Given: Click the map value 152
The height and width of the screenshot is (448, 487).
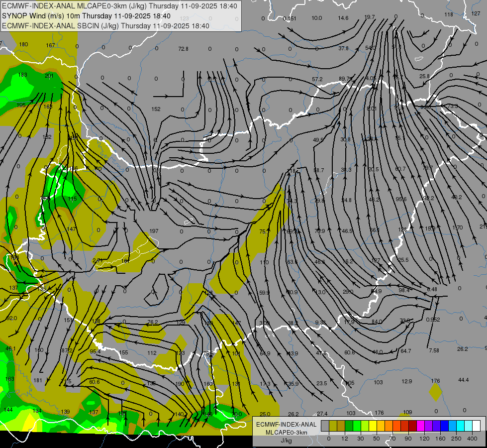Looking at the screenshot, I should click(156, 109).
